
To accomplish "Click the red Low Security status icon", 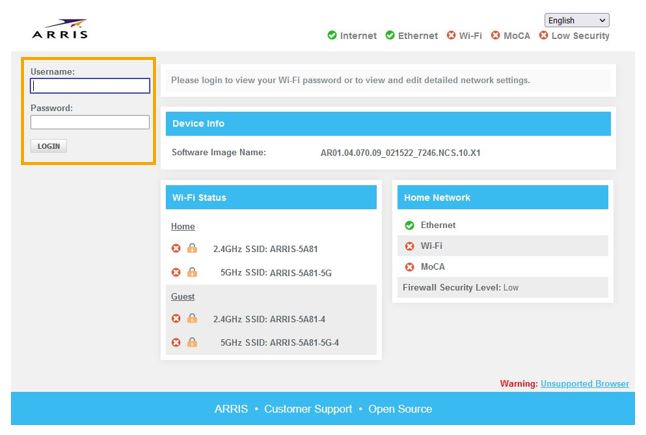I will pos(544,35).
